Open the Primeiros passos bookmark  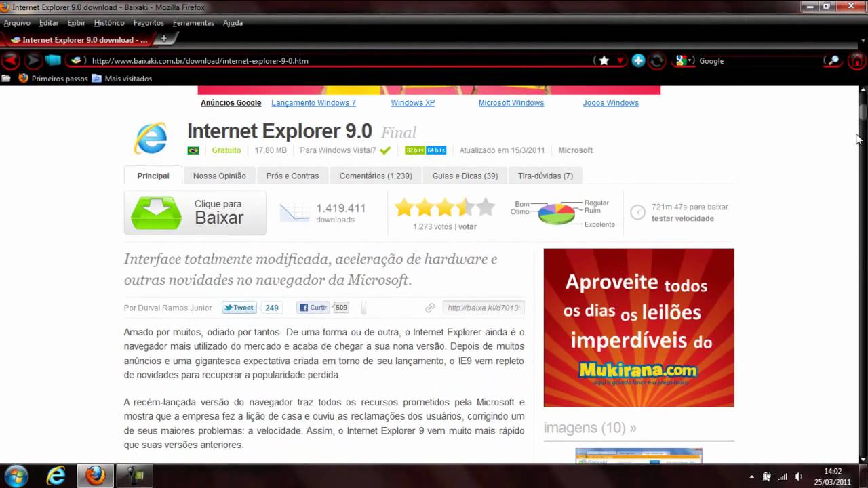click(54, 79)
